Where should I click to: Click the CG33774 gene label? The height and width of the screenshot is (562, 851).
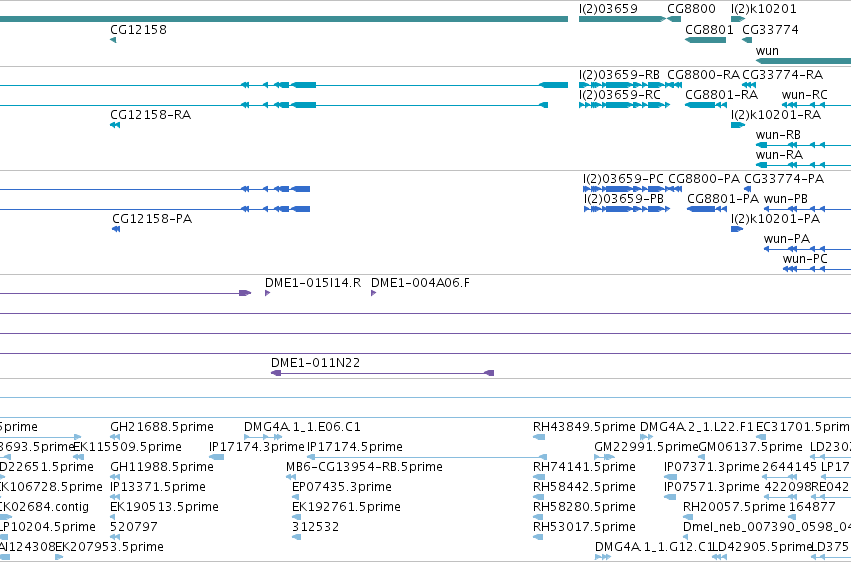pyautogui.click(x=770, y=29)
